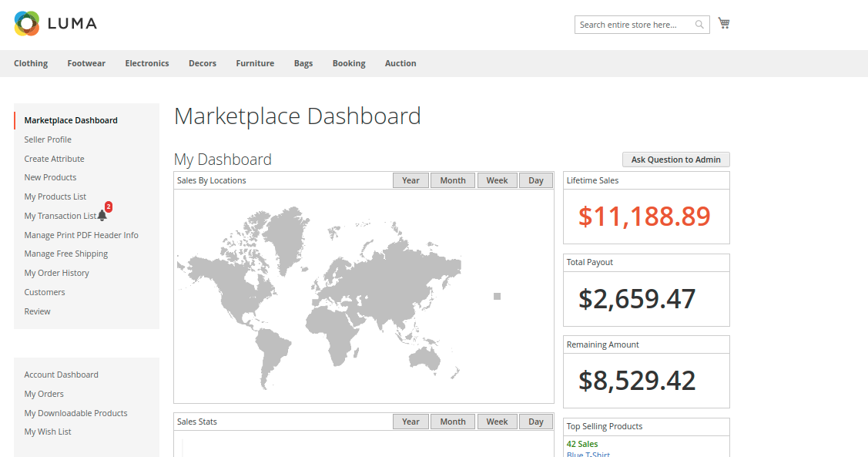Open the Booking menu

(x=349, y=63)
